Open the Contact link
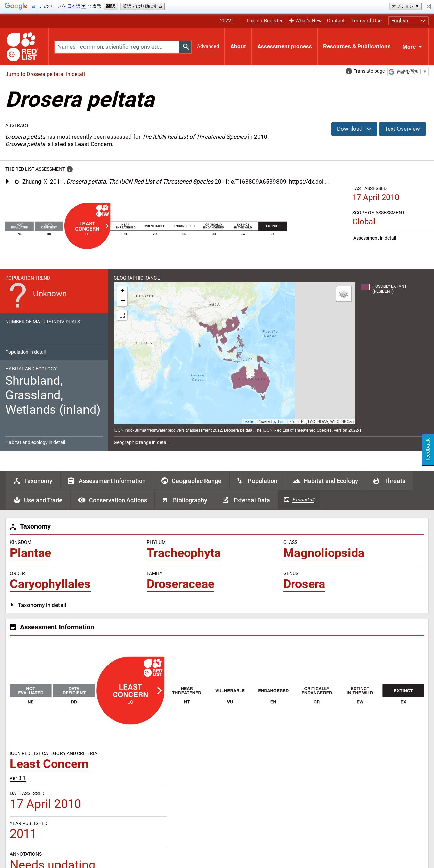 pos(336,21)
